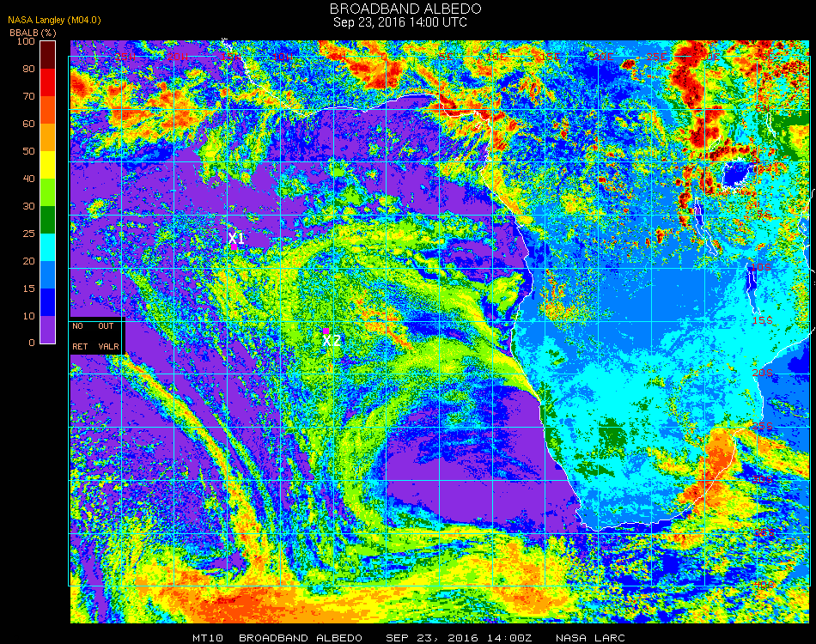Click the 'RET' legend label

(x=80, y=346)
